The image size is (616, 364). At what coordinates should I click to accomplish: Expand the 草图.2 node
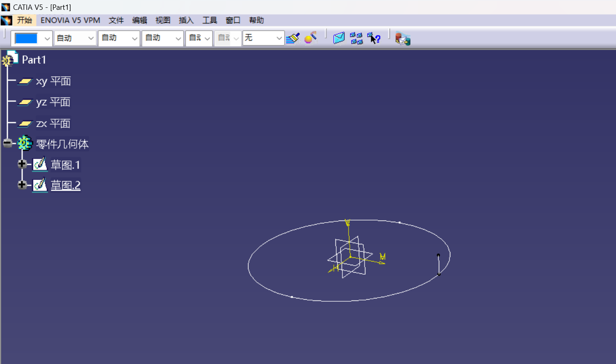[x=22, y=185]
